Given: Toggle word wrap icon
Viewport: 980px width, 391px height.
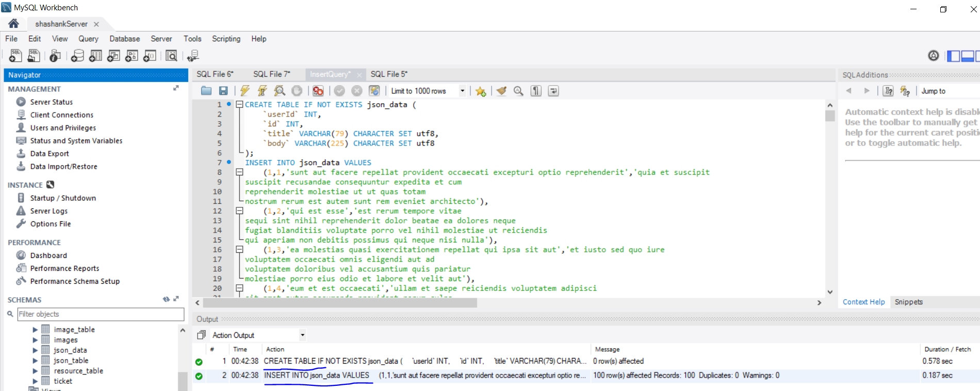Looking at the screenshot, I should pos(553,91).
